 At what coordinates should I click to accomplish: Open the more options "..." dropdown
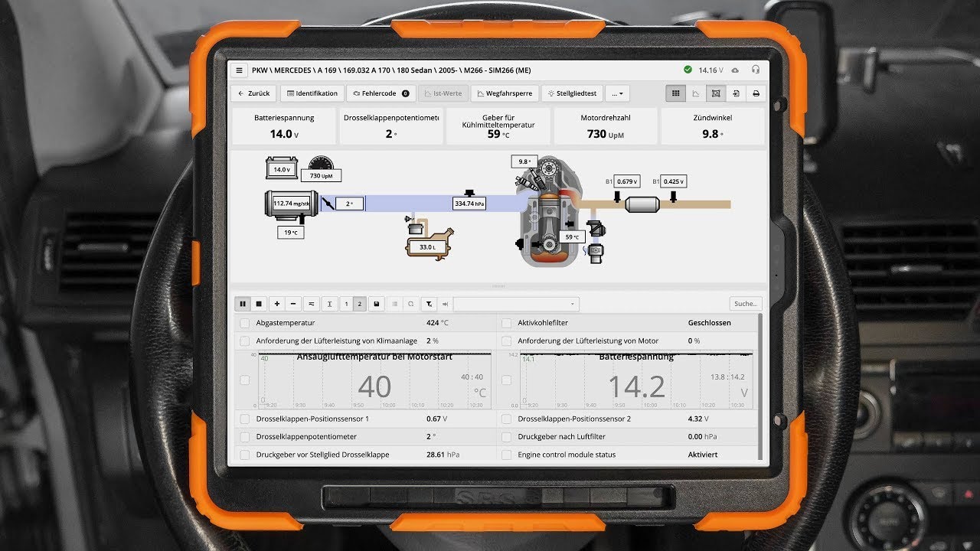[617, 93]
